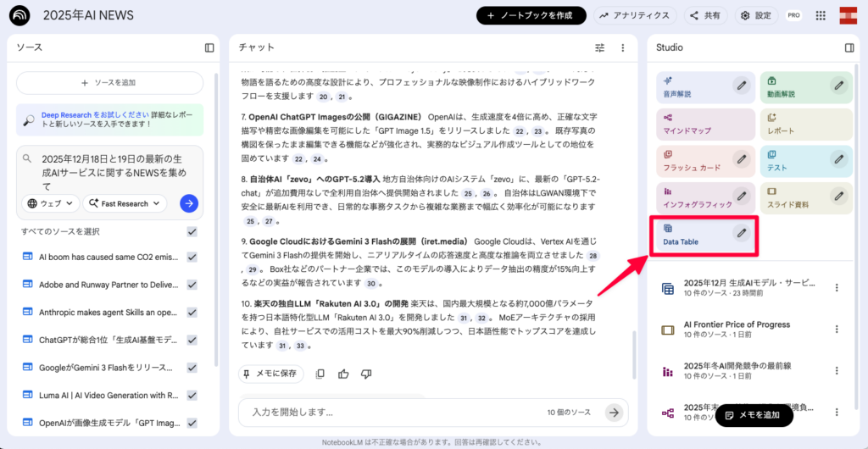The height and width of the screenshot is (449, 868).
Task: Send the chat message with the arrow button
Action: (614, 412)
